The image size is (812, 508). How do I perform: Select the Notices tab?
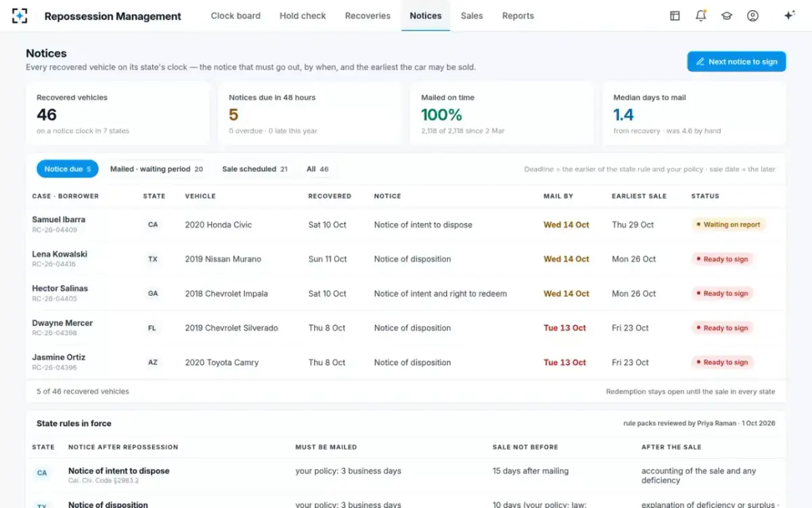[x=426, y=16]
